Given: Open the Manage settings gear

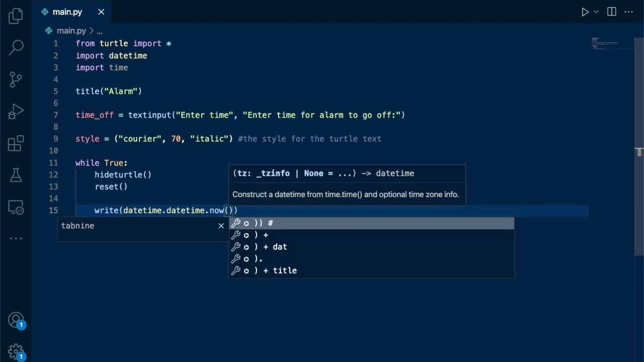Looking at the screenshot, I should (16, 352).
